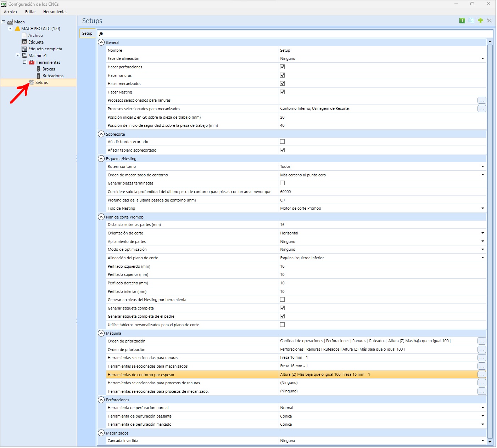
Task: Open ellipsis for Procesos seleccionados para mecanizados
Action: [482, 109]
